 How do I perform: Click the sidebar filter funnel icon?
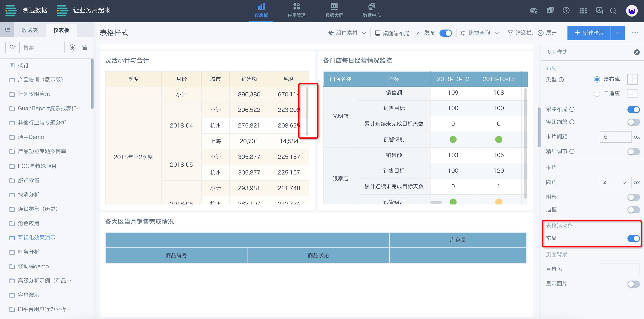(x=85, y=47)
